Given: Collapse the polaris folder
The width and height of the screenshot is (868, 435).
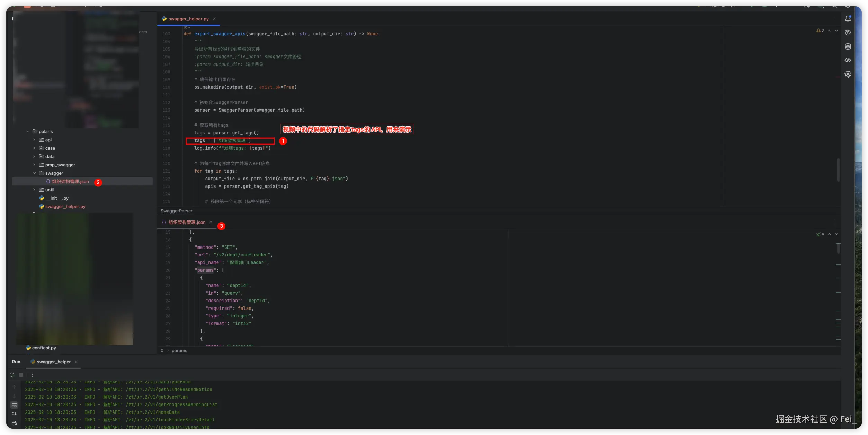Looking at the screenshot, I should point(28,131).
